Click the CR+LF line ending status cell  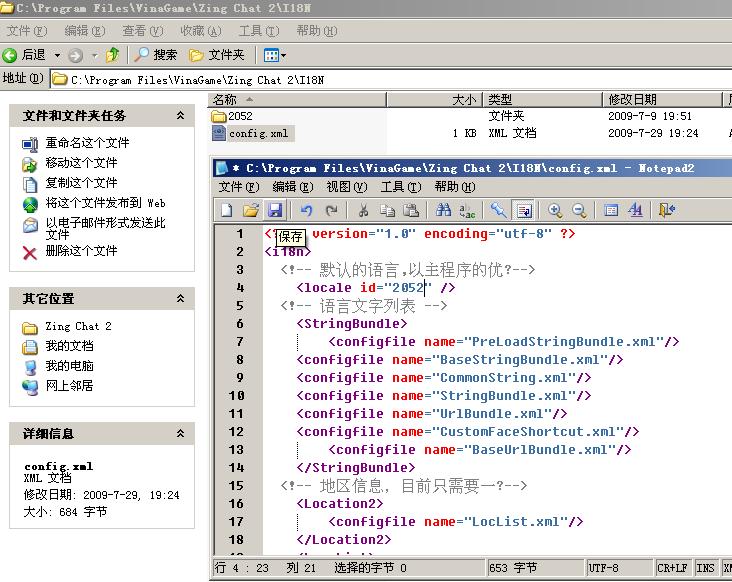click(x=672, y=568)
